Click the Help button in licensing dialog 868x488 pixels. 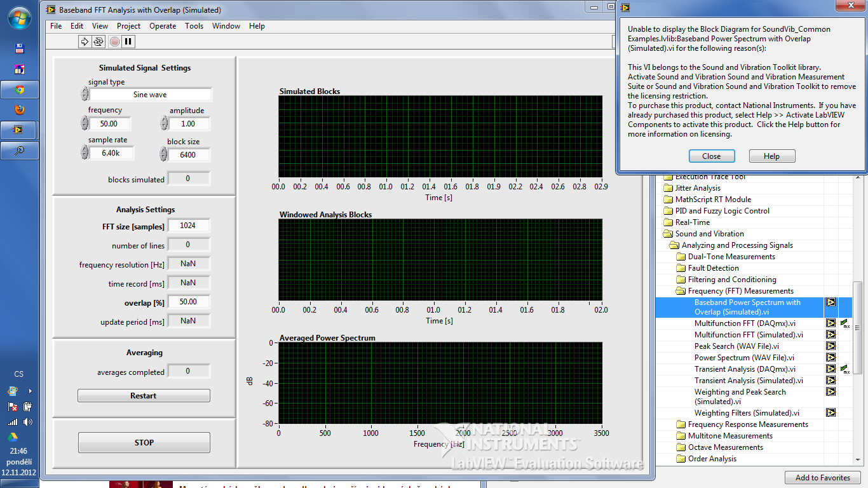click(771, 156)
